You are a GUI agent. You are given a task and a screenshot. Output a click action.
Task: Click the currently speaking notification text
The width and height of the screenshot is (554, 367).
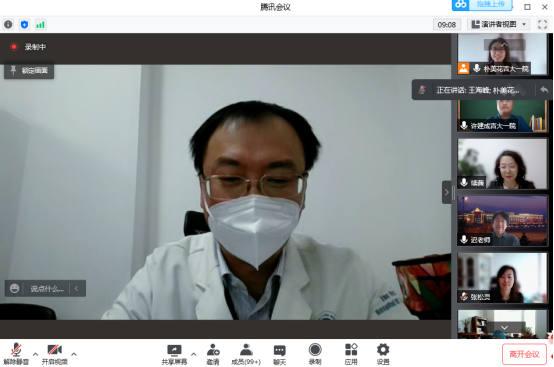click(478, 90)
